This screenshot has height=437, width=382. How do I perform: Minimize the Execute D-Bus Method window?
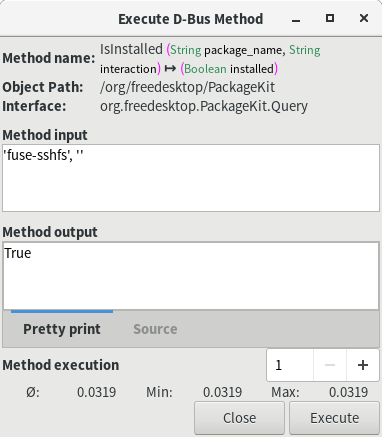pyautogui.click(x=296, y=19)
